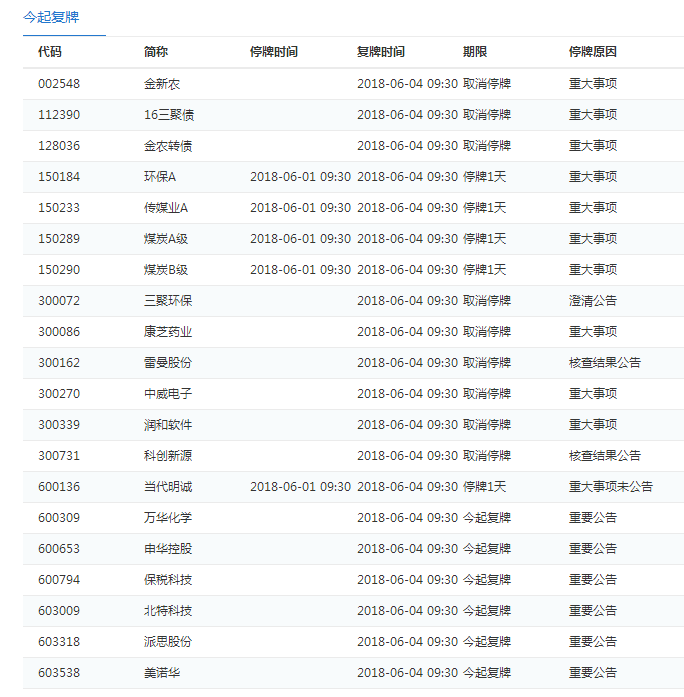Click the 复牌时间 column header
Image resolution: width=684 pixels, height=697 pixels.
click(380, 52)
